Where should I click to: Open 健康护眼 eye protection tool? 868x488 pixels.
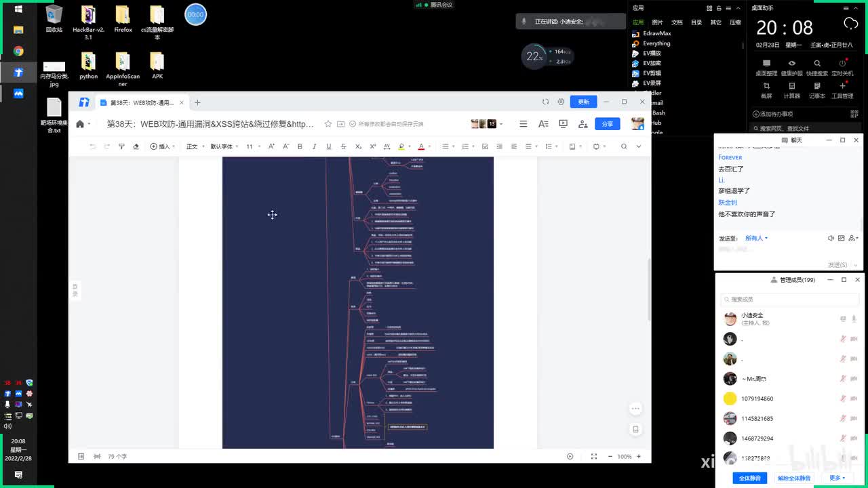[791, 66]
